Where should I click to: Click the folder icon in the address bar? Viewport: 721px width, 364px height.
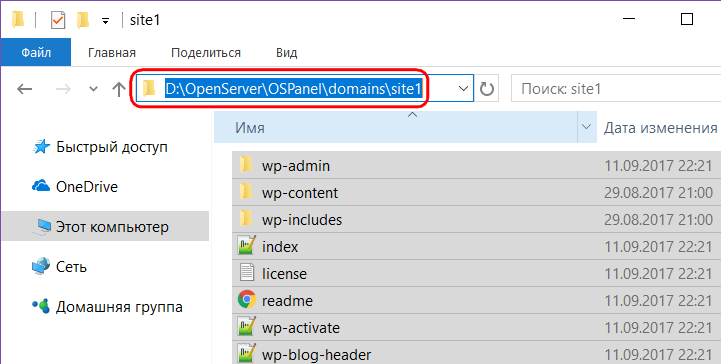click(149, 88)
